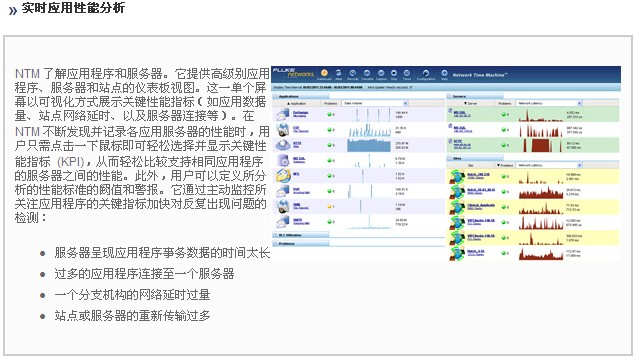Click the yellow warning status indicator
Viewport: 637px width, 360px height.
(x=330, y=206)
